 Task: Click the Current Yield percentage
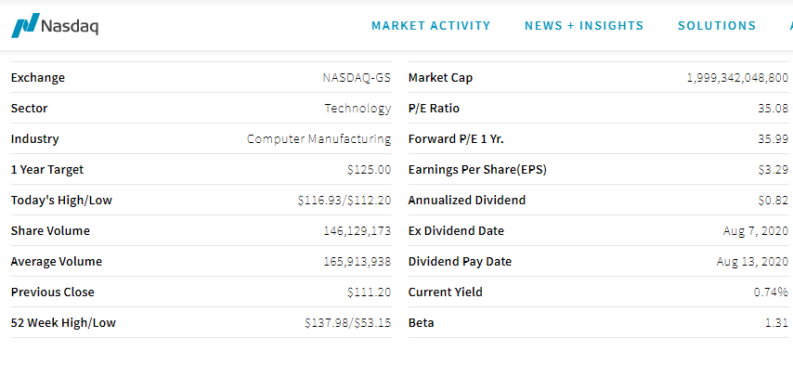pyautogui.click(x=771, y=292)
